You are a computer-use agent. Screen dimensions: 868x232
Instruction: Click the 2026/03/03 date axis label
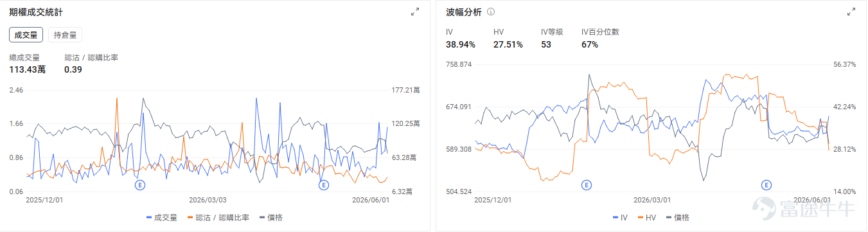[x=208, y=200]
